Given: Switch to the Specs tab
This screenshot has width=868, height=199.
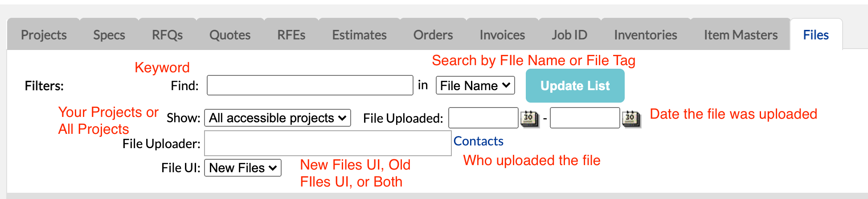Looking at the screenshot, I should tap(109, 34).
